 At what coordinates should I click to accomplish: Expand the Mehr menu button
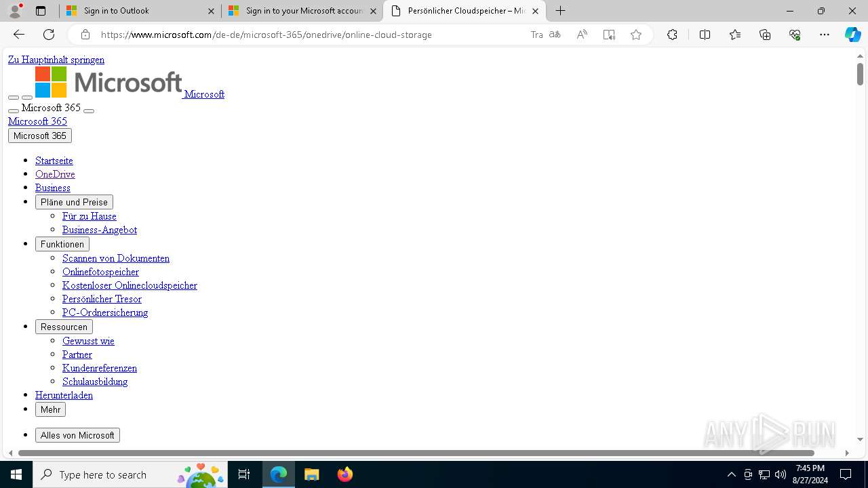50,409
